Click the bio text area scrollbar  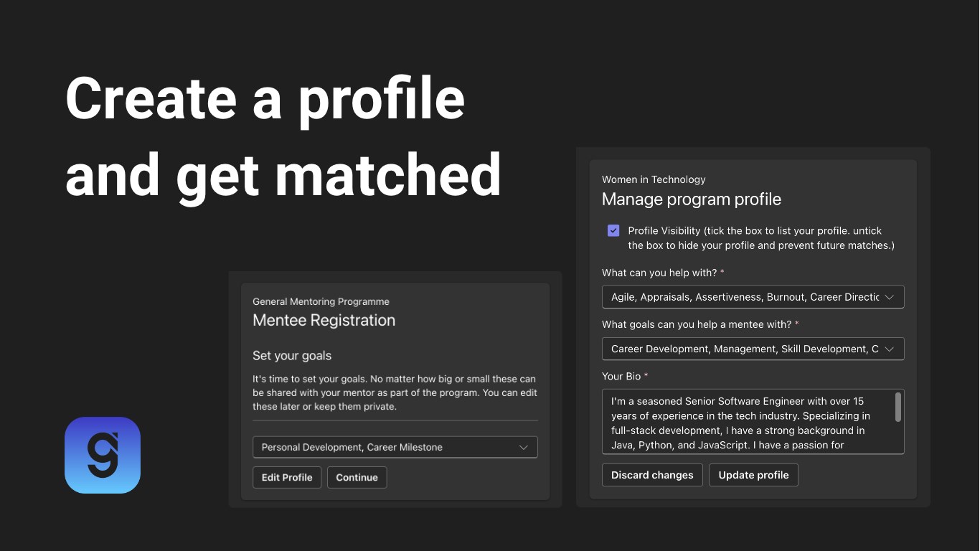point(898,408)
